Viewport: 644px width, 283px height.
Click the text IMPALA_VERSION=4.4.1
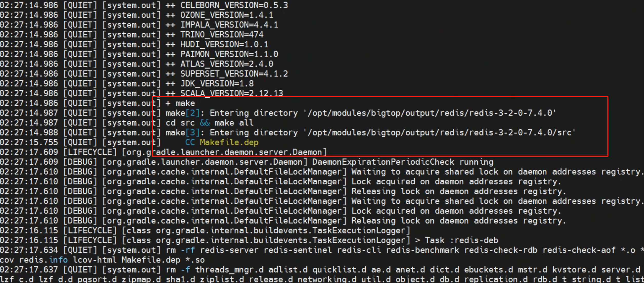pyautogui.click(x=229, y=25)
